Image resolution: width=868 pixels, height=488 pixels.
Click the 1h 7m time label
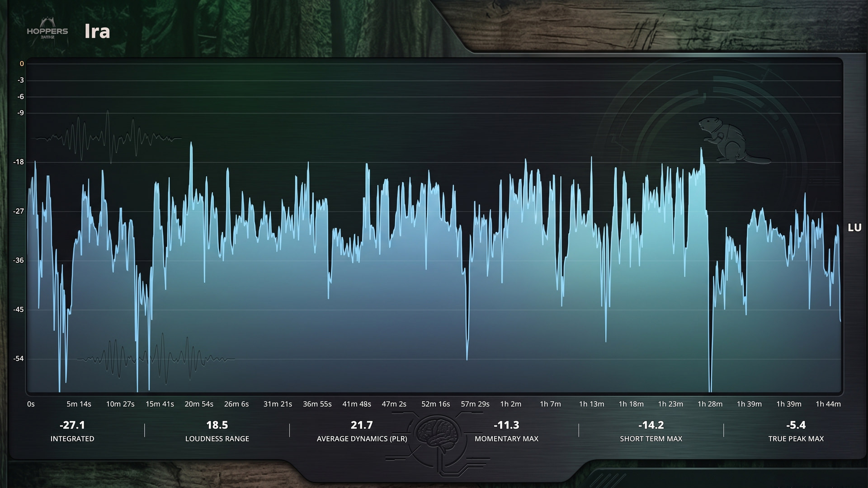tap(550, 404)
